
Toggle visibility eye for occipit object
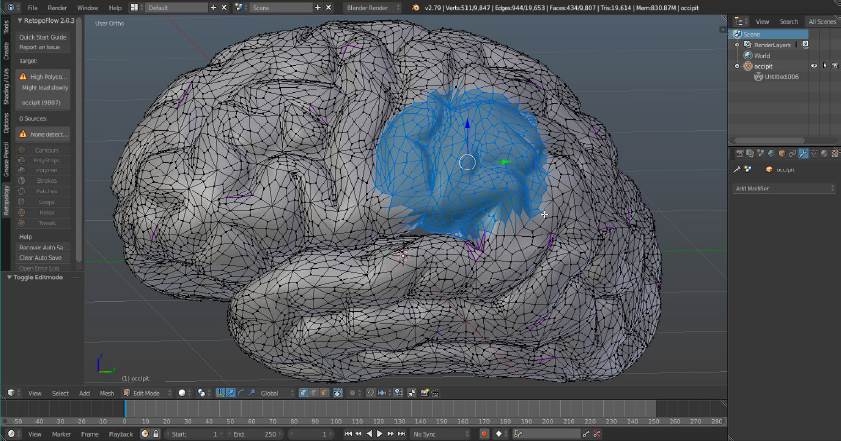pos(813,66)
